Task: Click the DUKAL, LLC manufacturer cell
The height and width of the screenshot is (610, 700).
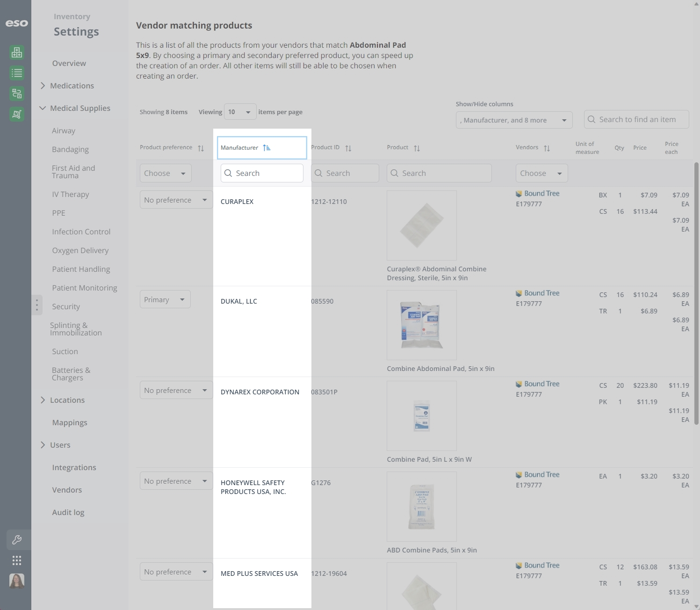Action: pyautogui.click(x=239, y=301)
